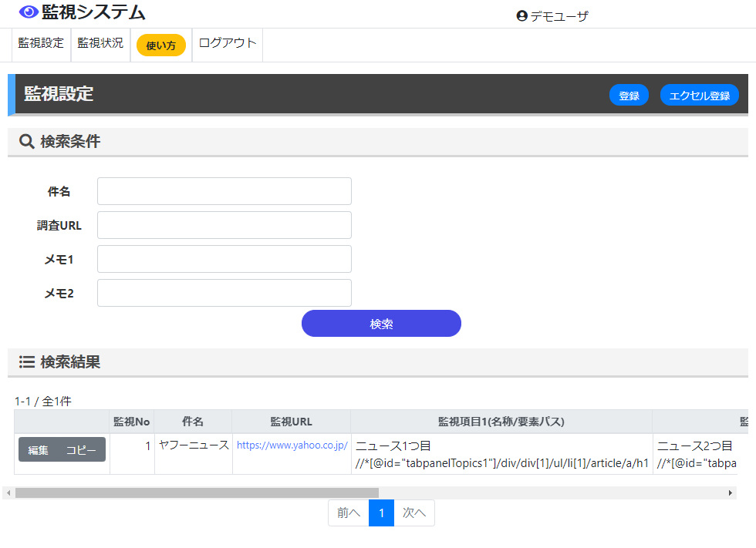Go to previous page with 前へ
Image resolution: width=756 pixels, height=548 pixels.
point(349,513)
